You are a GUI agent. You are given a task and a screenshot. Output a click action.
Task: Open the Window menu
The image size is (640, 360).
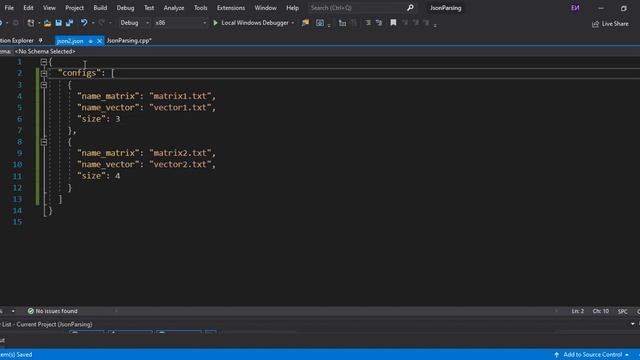[x=265, y=8]
